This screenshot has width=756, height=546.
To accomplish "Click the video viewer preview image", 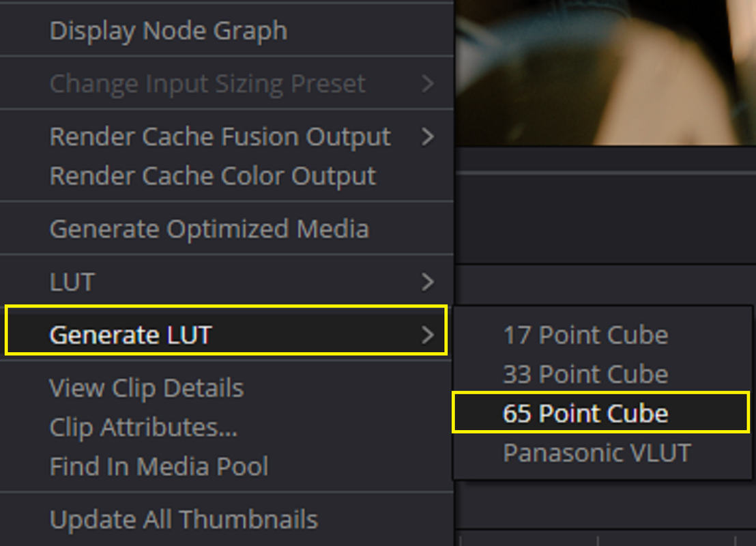I will pyautogui.click(x=606, y=72).
